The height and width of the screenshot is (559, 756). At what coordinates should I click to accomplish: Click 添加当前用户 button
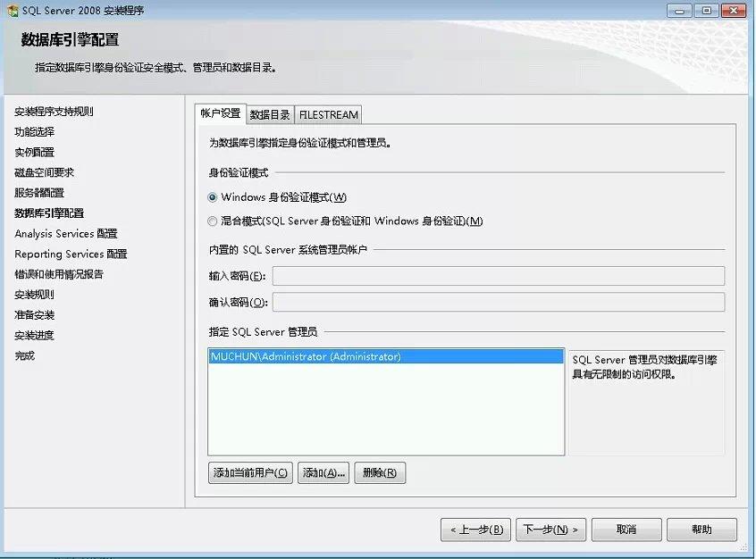(x=250, y=472)
